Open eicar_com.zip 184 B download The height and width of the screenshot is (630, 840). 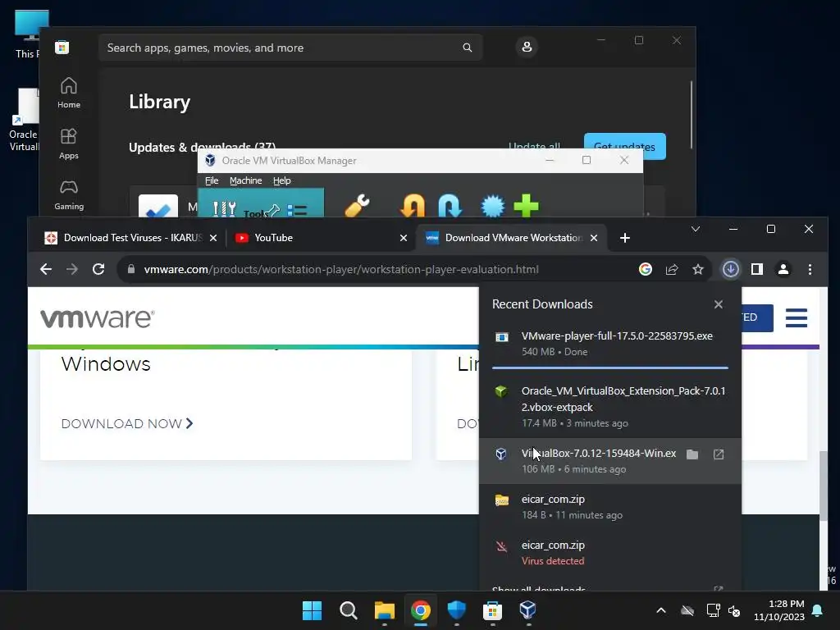point(609,507)
